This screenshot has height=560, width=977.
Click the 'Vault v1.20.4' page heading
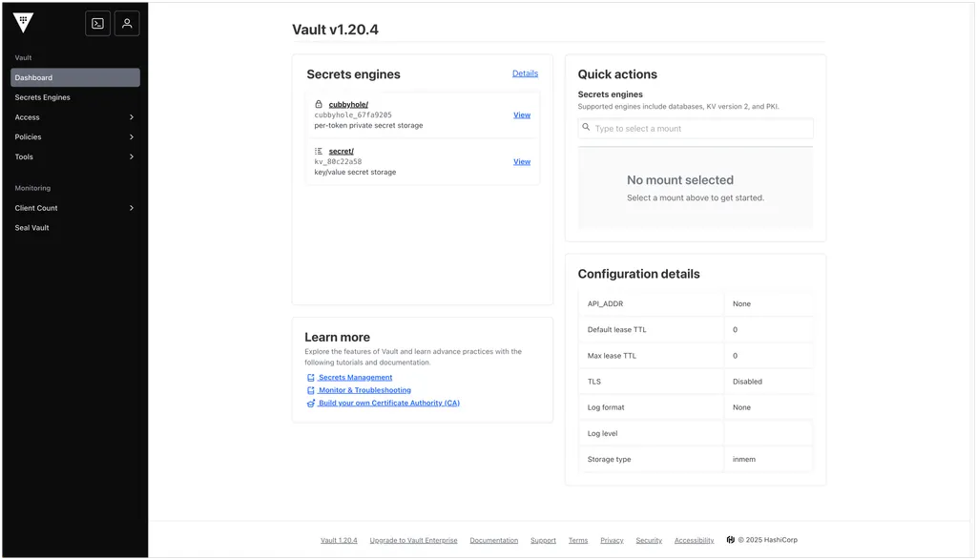click(x=335, y=30)
